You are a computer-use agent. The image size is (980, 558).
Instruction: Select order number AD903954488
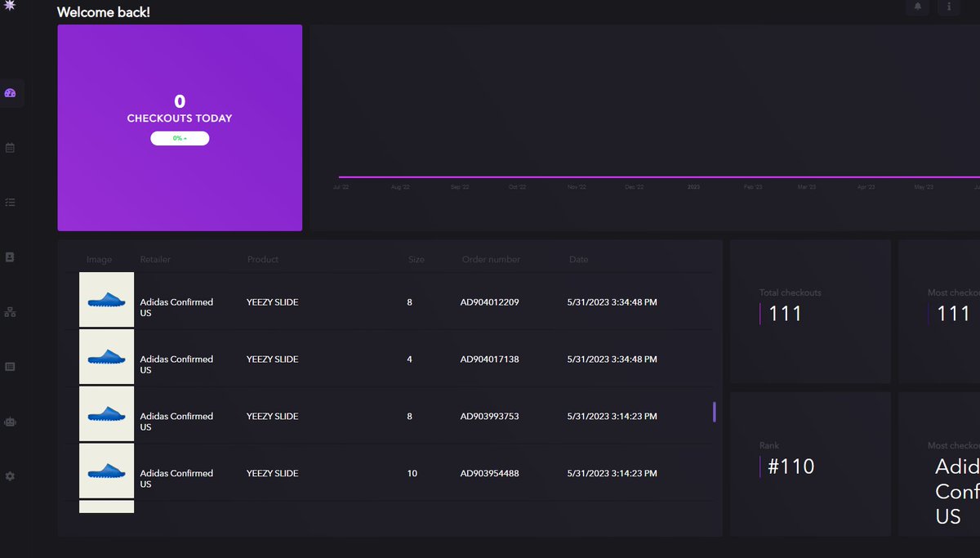490,474
